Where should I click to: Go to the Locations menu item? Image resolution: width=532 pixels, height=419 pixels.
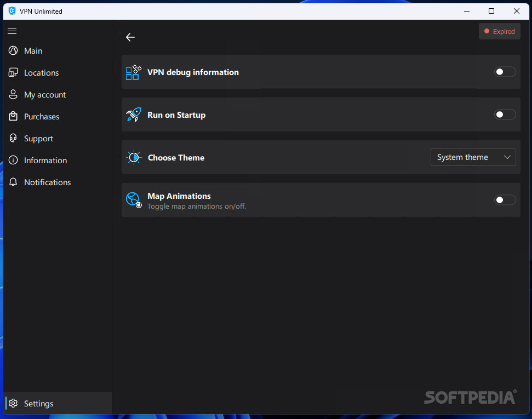[x=58, y=73]
